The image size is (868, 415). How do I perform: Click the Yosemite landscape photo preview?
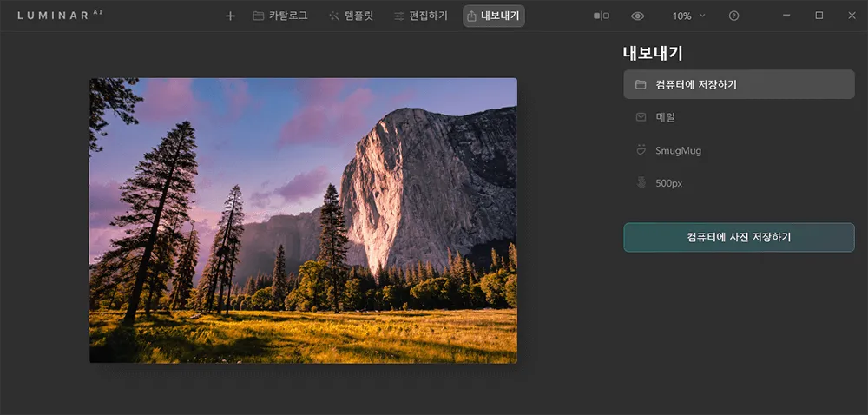point(303,221)
